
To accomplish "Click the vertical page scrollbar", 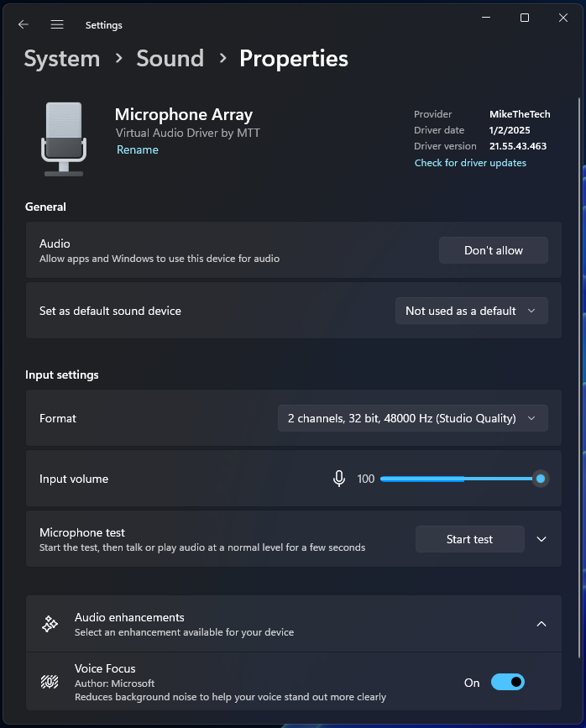I will [x=579, y=378].
